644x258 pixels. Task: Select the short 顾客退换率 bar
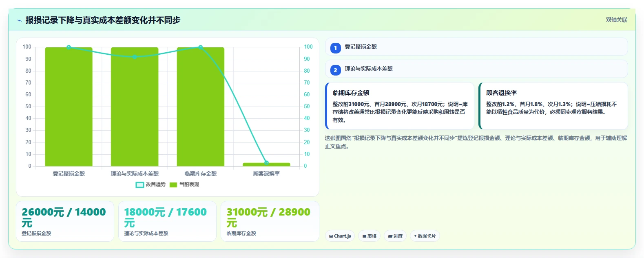coord(266,165)
